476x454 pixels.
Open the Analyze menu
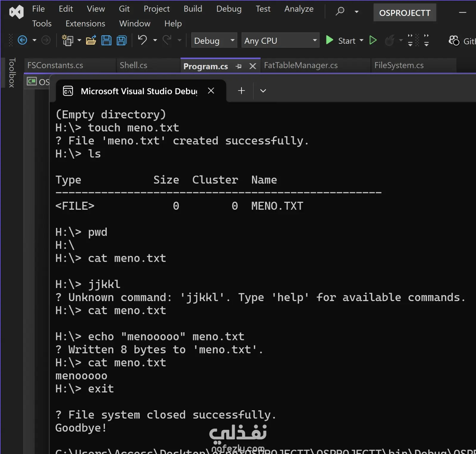pos(299,9)
